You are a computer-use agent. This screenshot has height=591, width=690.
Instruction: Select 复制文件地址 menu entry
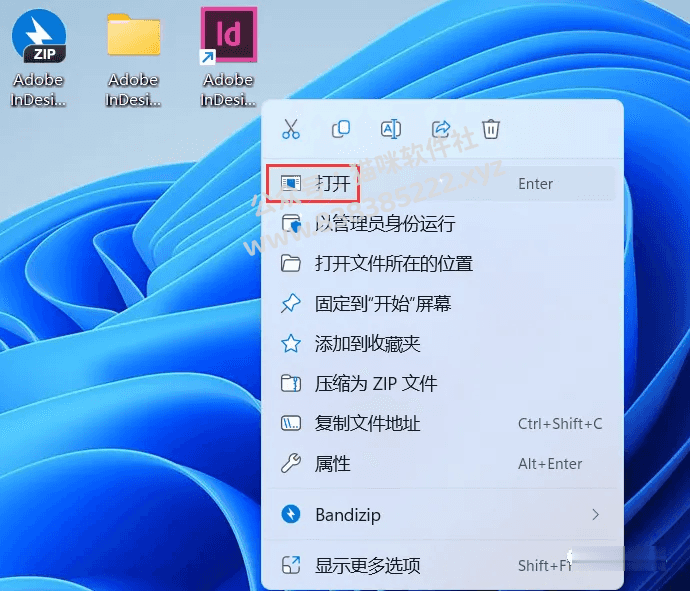pos(442,424)
